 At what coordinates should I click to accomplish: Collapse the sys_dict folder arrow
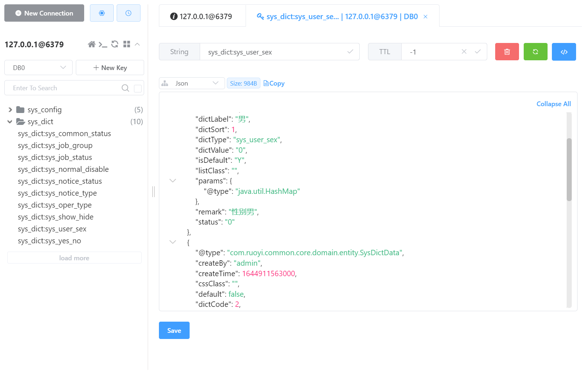[x=10, y=122]
